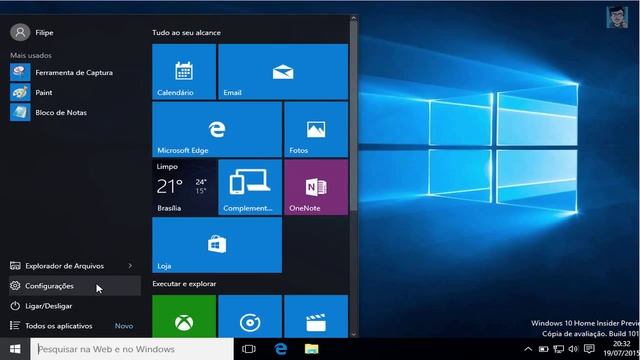Open Configurações settings

coord(75,286)
